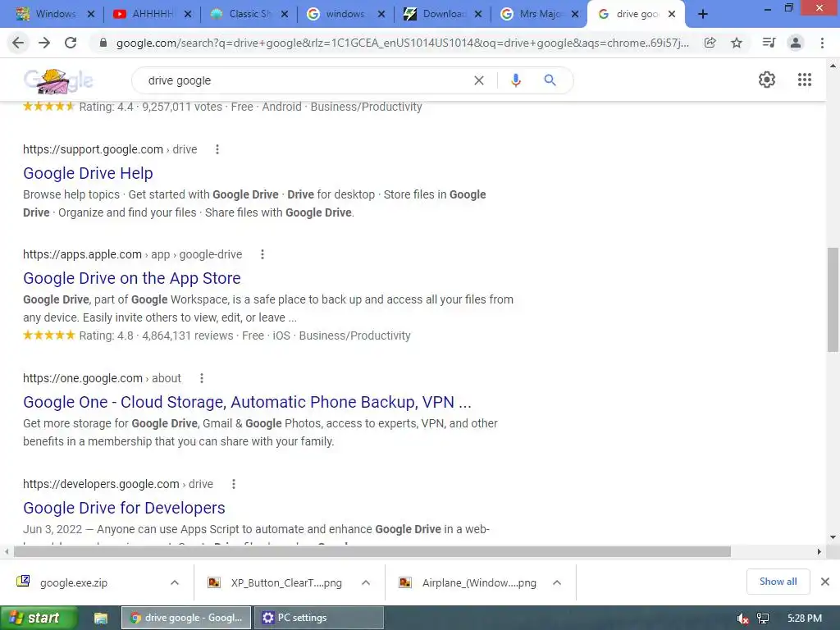Focus the address bar URL

402,43
